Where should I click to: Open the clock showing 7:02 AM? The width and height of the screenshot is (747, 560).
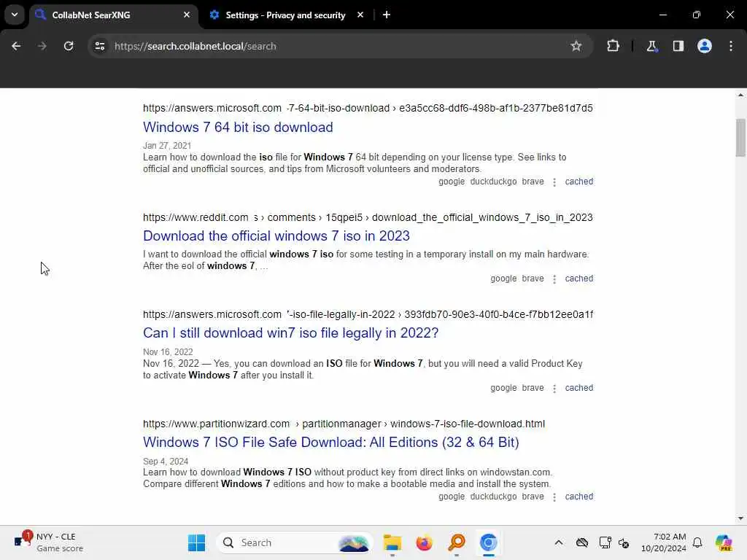click(x=663, y=542)
